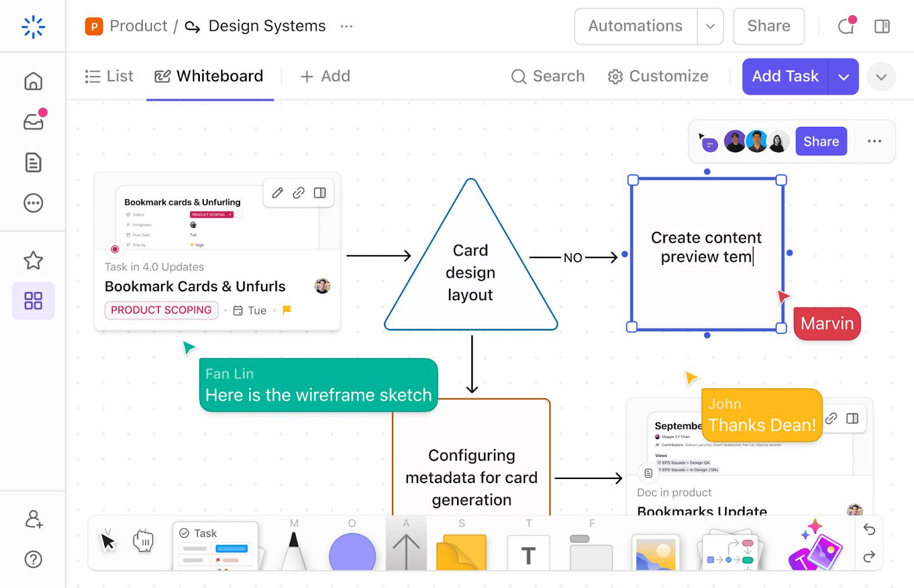Viewport: 914px width, 588px height.
Task: Expand the Add Task dropdown arrow
Action: tap(843, 76)
